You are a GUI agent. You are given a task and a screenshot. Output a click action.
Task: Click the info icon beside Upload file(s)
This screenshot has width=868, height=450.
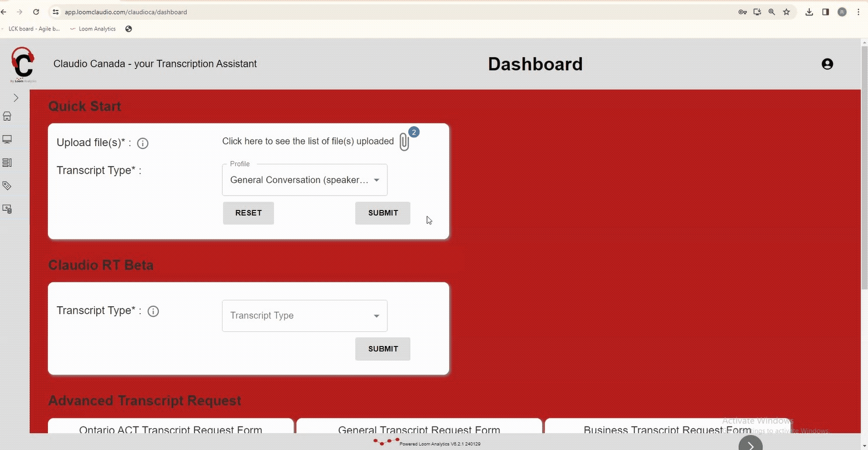(x=143, y=143)
